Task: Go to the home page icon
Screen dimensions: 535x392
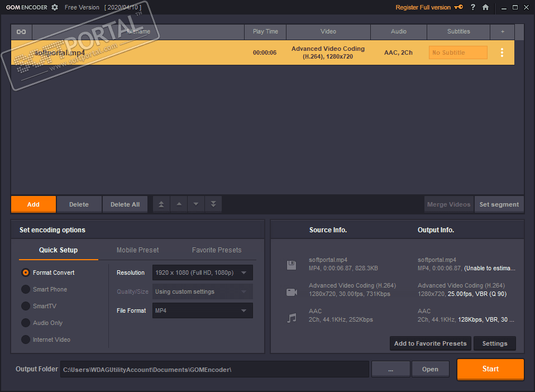Action: [x=485, y=7]
